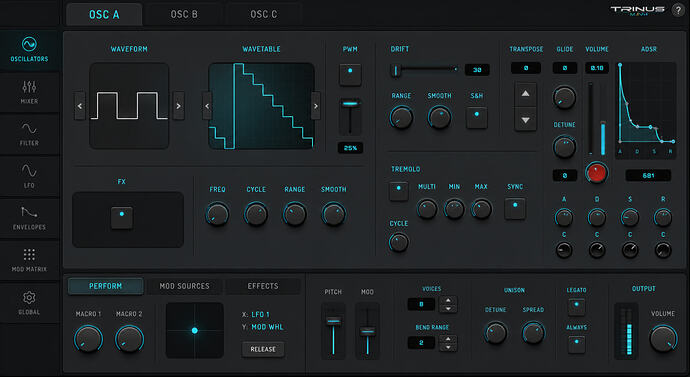Click the FX Cycle knob
Screen dimensions: 690x377
(x=256, y=214)
